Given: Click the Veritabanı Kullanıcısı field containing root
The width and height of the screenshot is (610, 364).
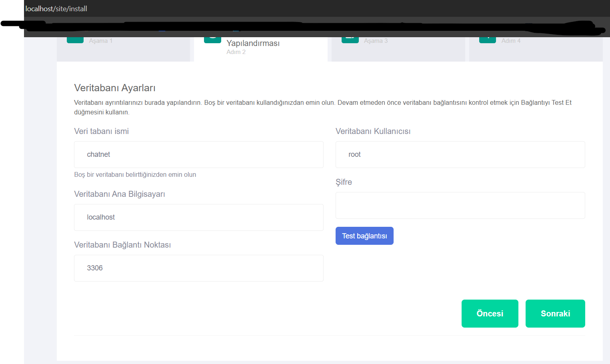Looking at the screenshot, I should pos(460,154).
